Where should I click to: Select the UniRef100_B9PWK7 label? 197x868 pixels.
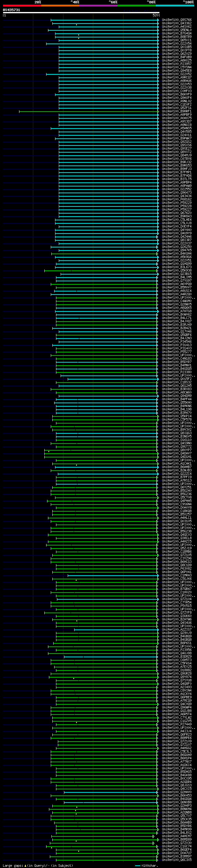coord(176,139)
